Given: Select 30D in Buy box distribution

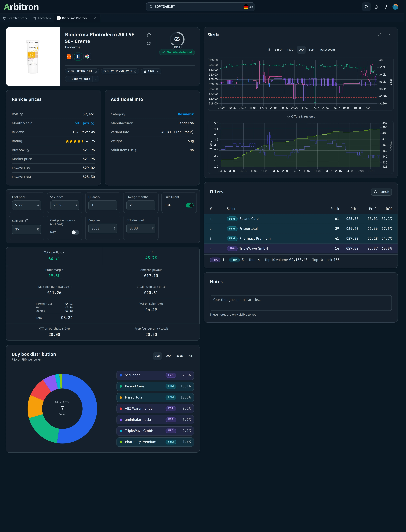Looking at the screenshot, I should pos(157,356).
